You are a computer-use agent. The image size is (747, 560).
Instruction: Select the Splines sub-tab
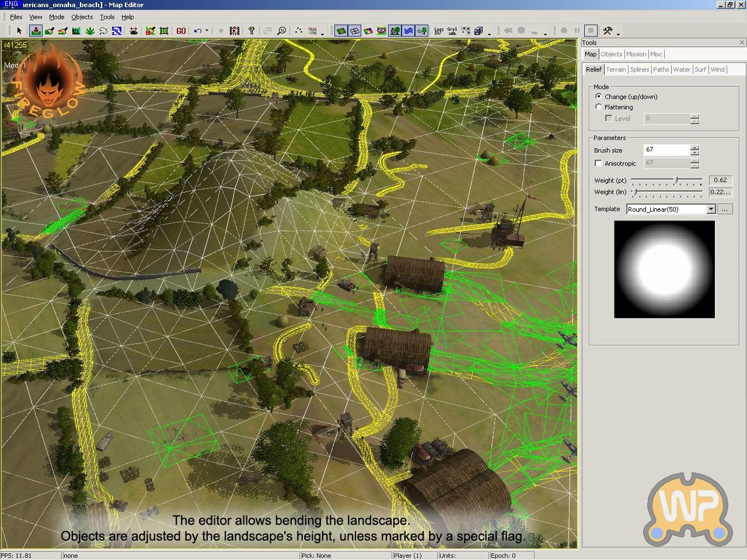point(640,69)
